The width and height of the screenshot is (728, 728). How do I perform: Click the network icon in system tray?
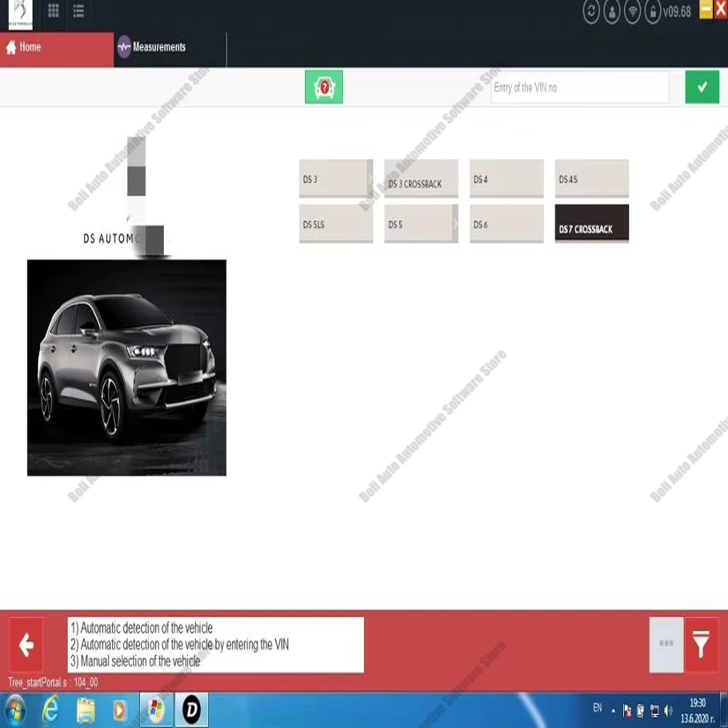pos(654,711)
